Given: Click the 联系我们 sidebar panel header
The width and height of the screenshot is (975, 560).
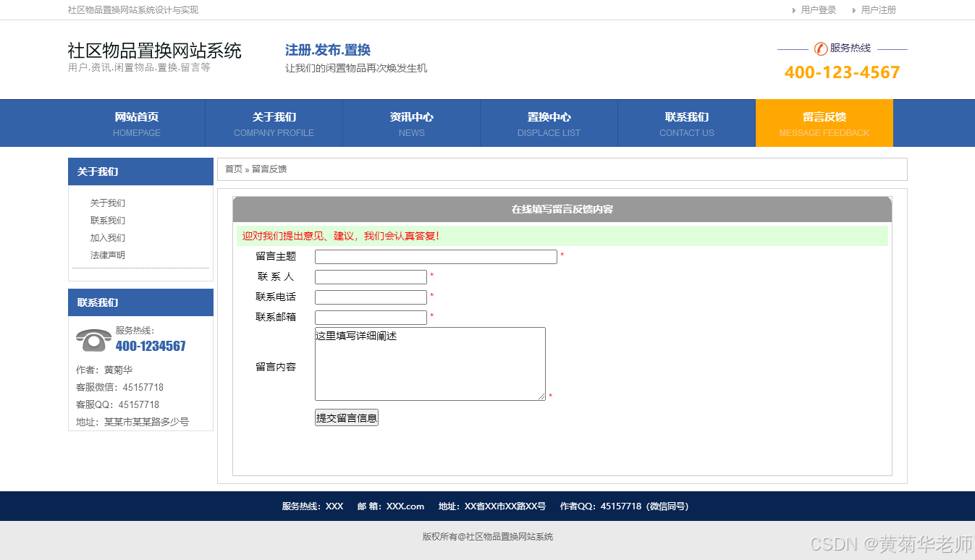Looking at the screenshot, I should [98, 302].
